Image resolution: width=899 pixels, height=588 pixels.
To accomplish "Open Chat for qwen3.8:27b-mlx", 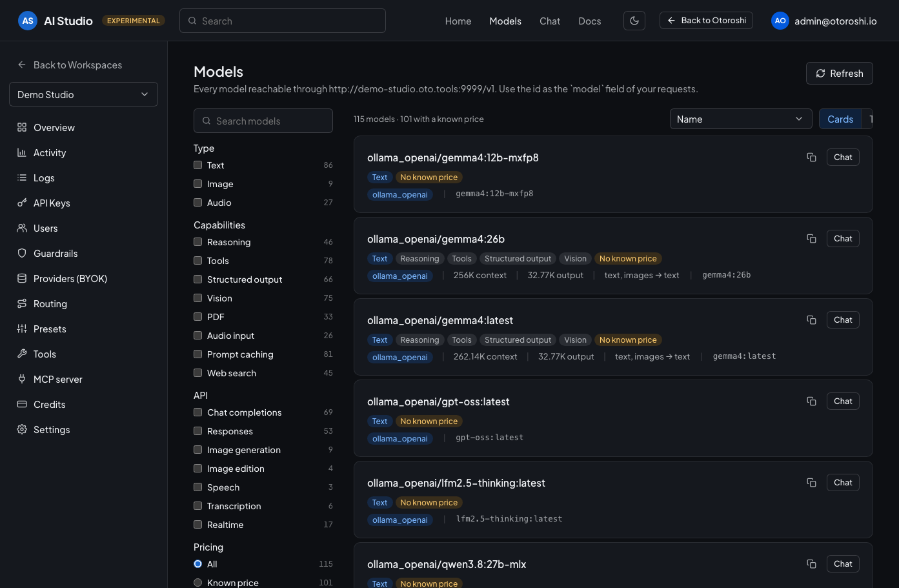I will (843, 563).
